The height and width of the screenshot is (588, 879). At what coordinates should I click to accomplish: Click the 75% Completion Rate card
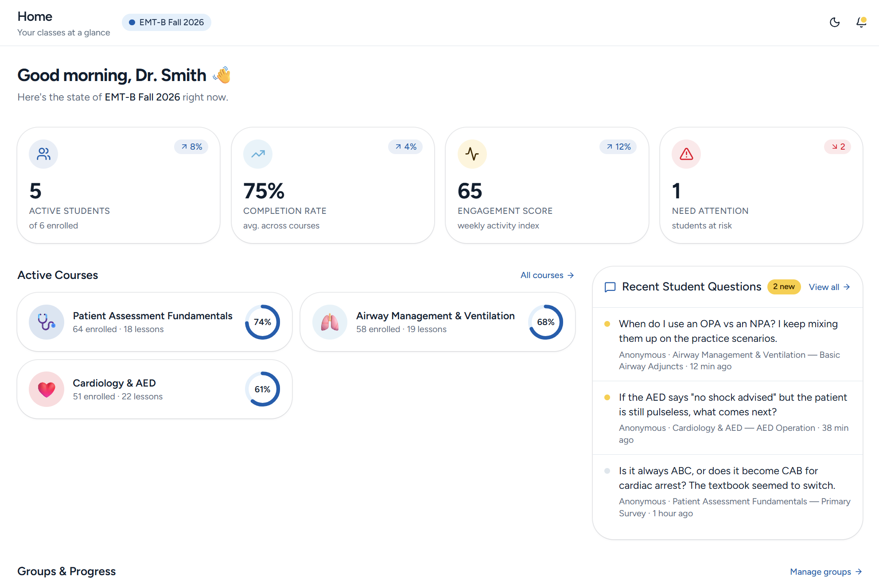click(333, 186)
